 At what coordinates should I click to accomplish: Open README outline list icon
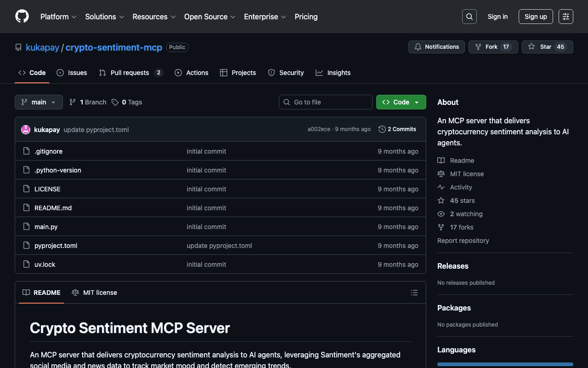pos(414,293)
